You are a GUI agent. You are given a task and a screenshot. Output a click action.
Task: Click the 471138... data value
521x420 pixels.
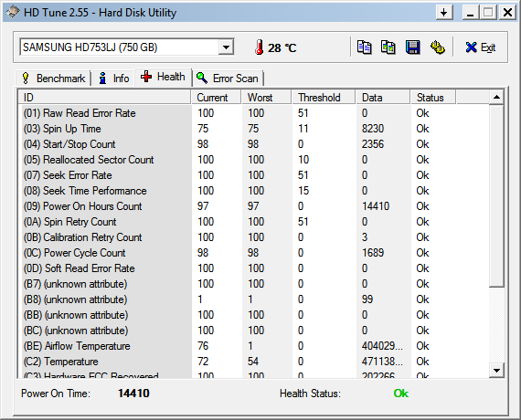(x=382, y=362)
